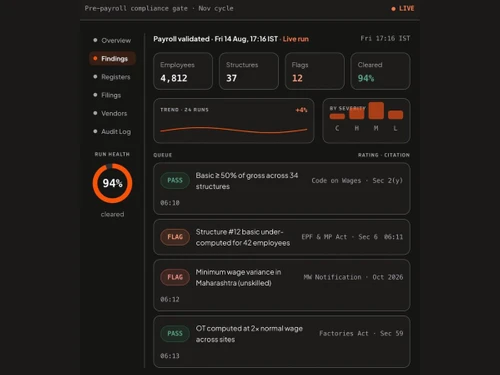Image resolution: width=500 pixels, height=375 pixels.
Task: Click the +4% trend value
Action: click(x=301, y=110)
